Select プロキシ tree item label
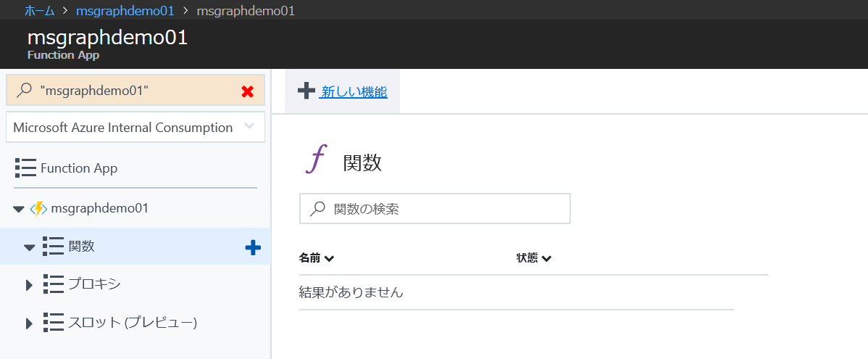This screenshot has height=359, width=868. click(x=94, y=284)
